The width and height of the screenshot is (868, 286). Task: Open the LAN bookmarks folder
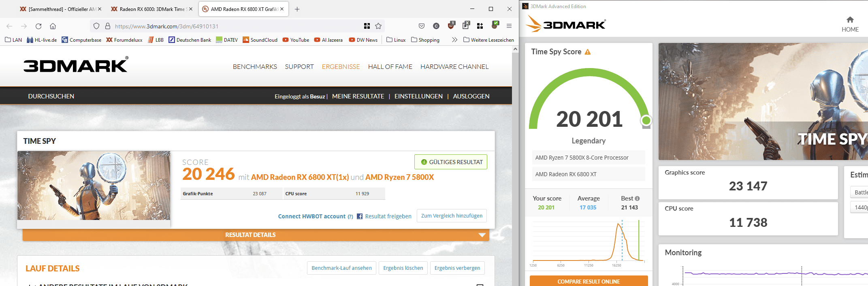point(13,40)
